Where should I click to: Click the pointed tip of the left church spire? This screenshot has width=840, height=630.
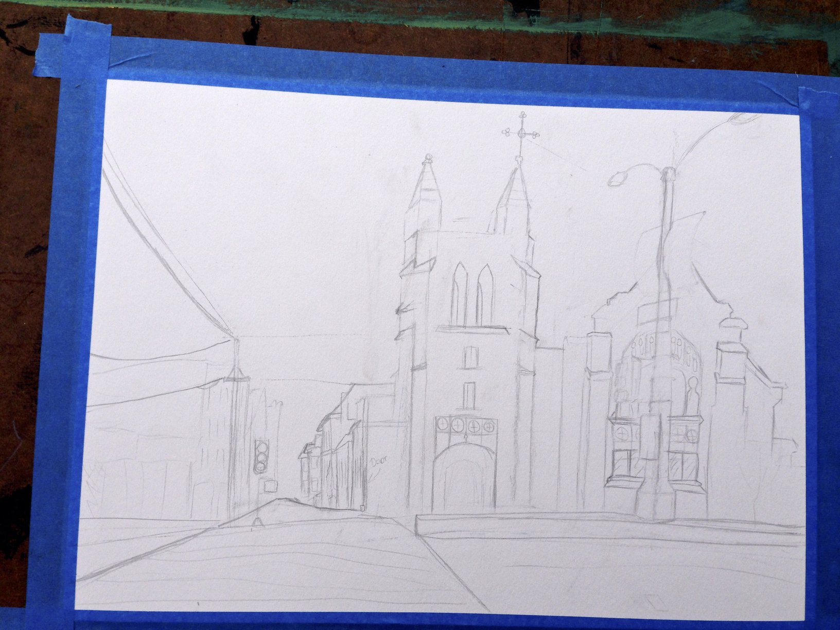coord(428,160)
